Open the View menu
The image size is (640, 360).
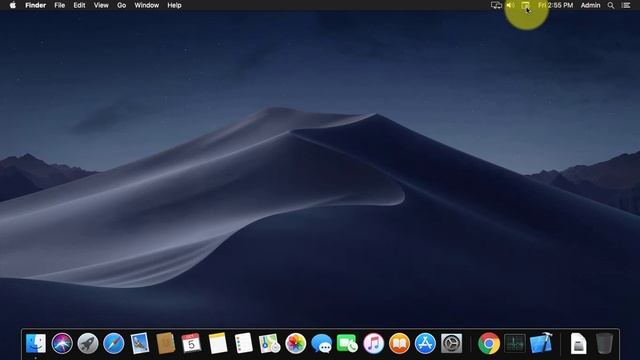pos(101,5)
